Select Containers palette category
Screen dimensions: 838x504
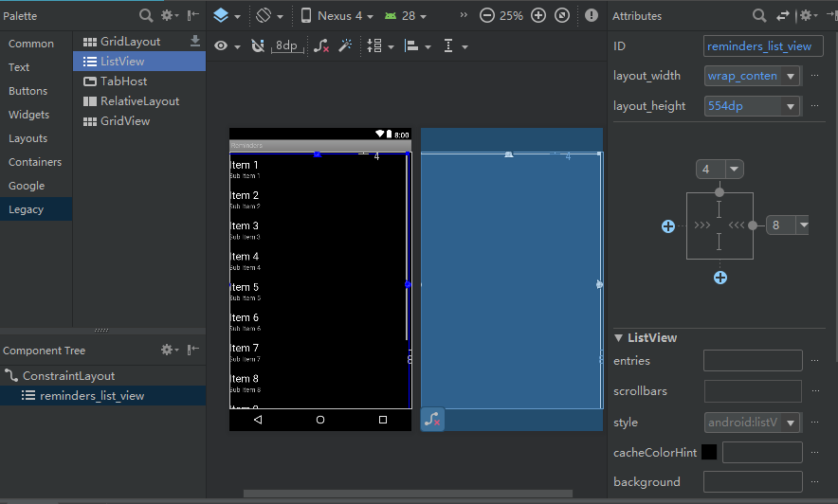35,162
